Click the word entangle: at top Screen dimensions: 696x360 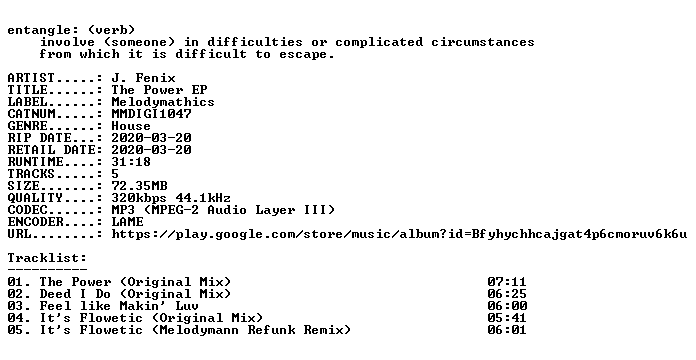pyautogui.click(x=40, y=30)
